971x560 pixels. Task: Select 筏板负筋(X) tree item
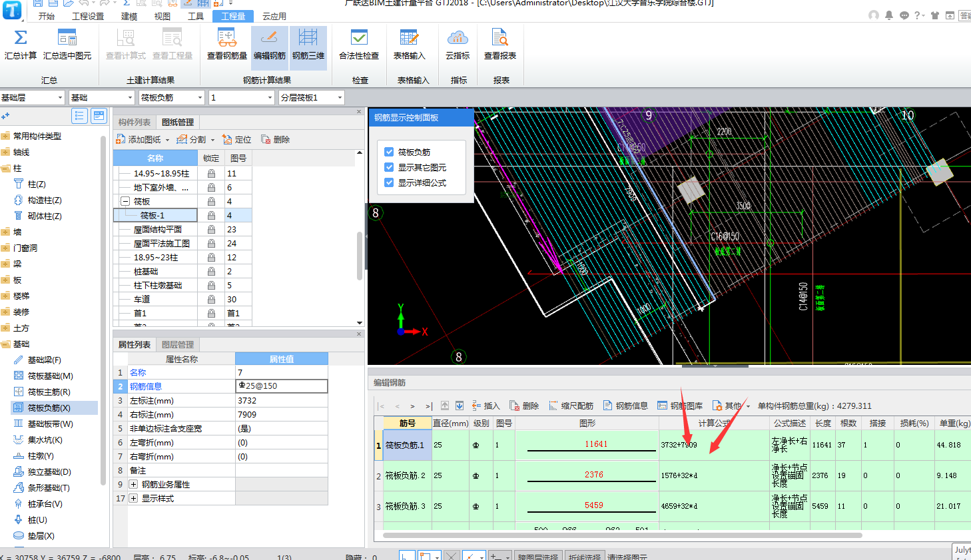pyautogui.click(x=49, y=408)
